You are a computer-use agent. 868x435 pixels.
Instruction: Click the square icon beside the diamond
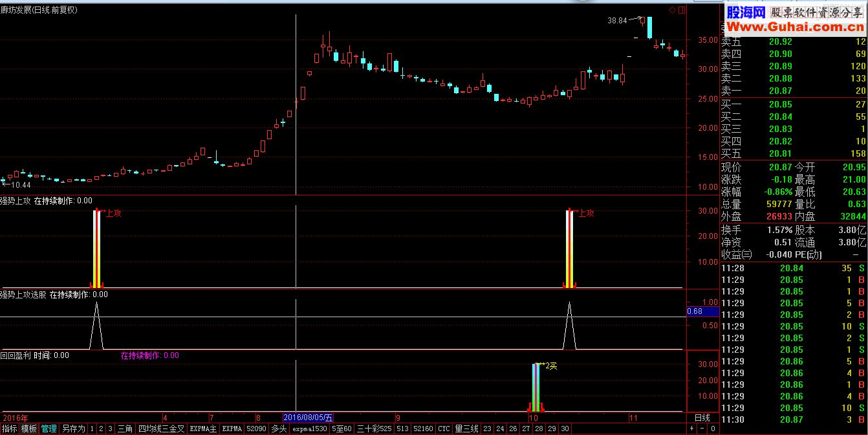[681, 10]
